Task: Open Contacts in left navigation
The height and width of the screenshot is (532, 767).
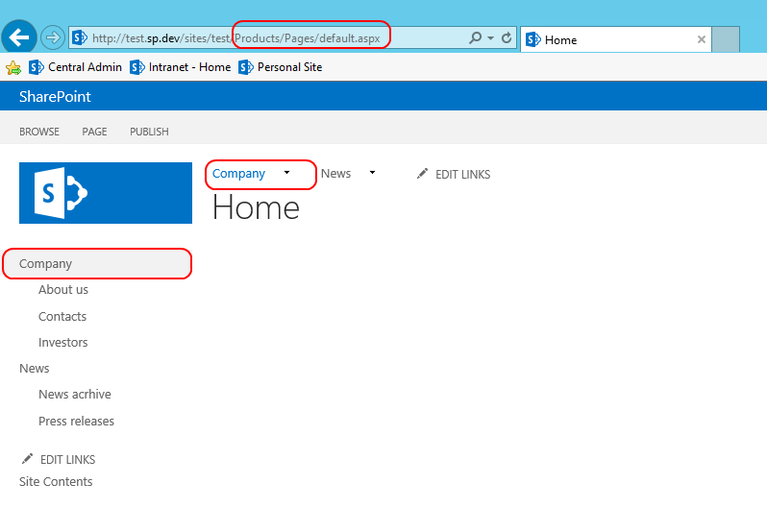Action: [x=62, y=317]
